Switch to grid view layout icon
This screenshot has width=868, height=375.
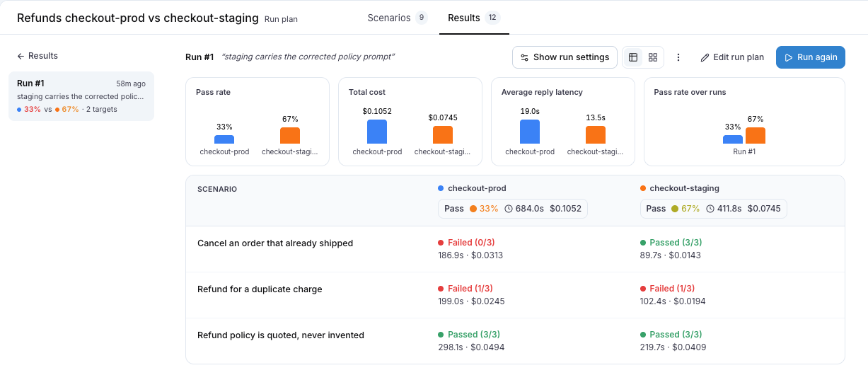tap(653, 57)
